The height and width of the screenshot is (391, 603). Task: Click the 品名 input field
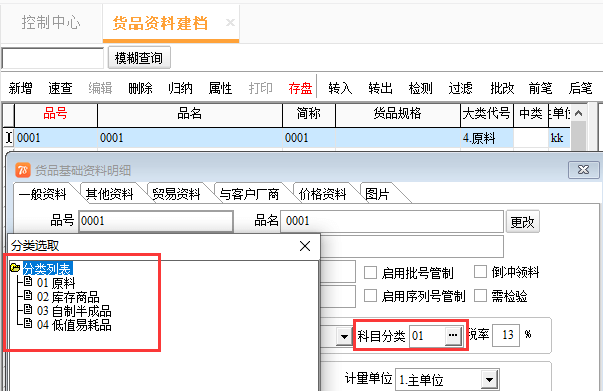coord(392,221)
